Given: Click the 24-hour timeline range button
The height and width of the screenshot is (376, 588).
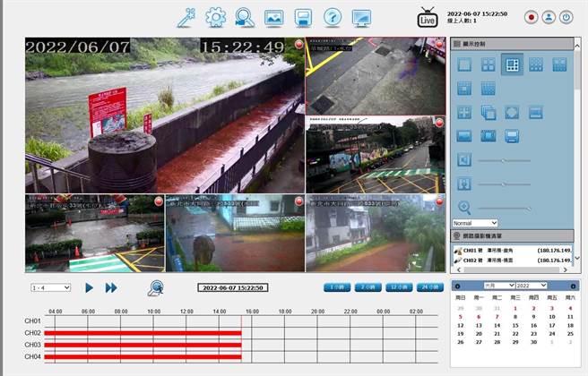Looking at the screenshot, I should click(x=430, y=287).
